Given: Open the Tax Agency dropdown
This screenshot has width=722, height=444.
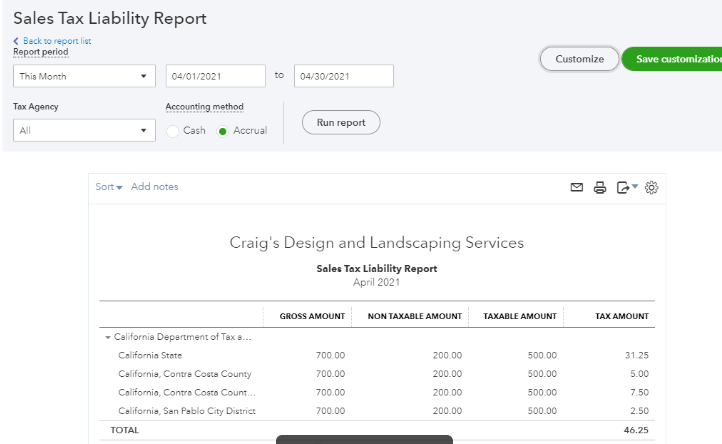Looking at the screenshot, I should pyautogui.click(x=84, y=130).
